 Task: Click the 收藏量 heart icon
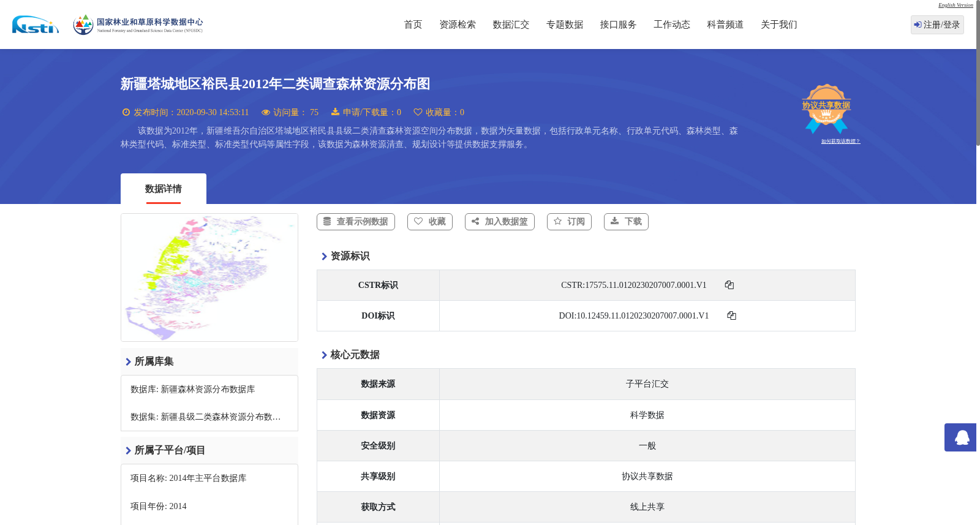click(418, 112)
